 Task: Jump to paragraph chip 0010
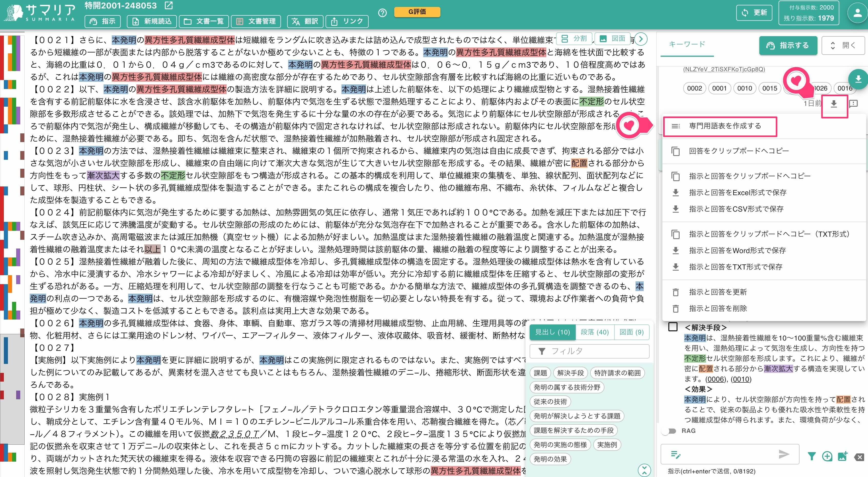[x=745, y=88]
